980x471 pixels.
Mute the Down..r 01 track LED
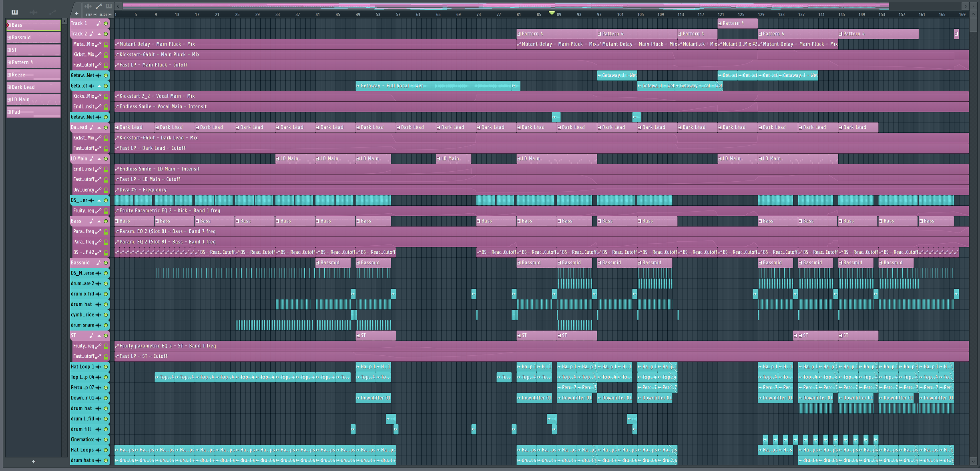tap(106, 398)
